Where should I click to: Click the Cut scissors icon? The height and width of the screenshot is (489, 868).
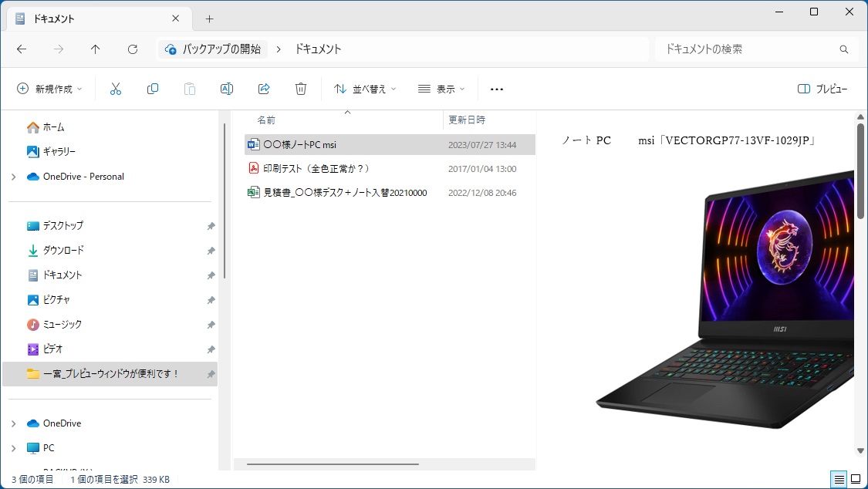[x=116, y=89]
